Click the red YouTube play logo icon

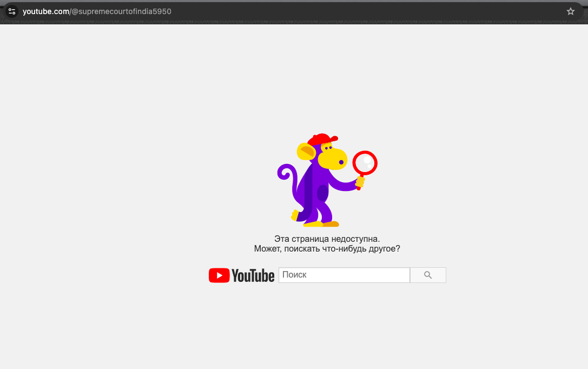click(x=219, y=275)
